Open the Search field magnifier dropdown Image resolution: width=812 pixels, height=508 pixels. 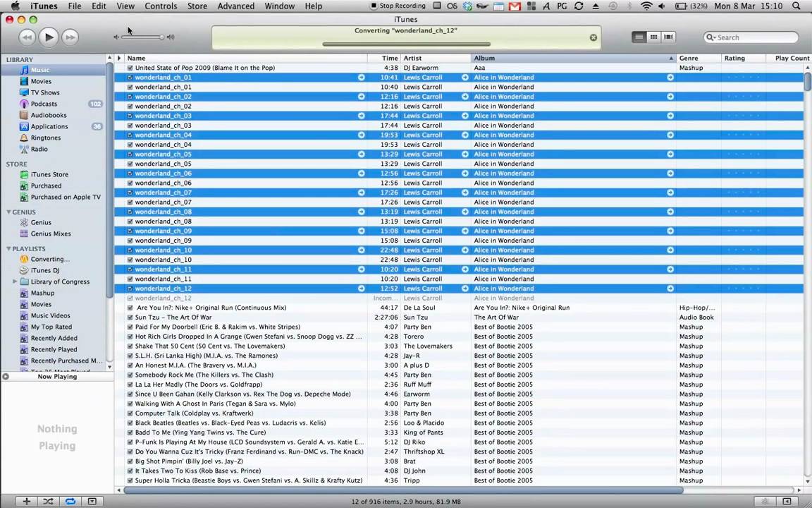[710, 37]
